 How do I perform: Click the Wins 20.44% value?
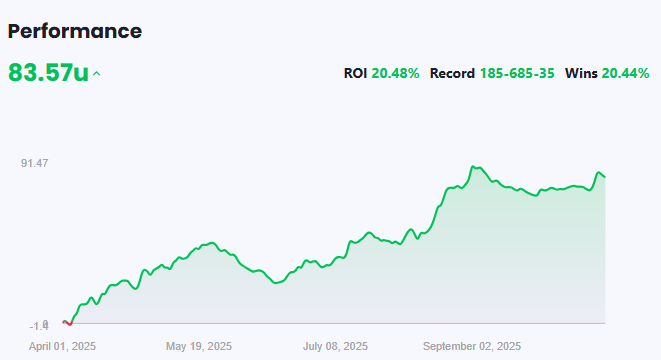pyautogui.click(x=626, y=73)
